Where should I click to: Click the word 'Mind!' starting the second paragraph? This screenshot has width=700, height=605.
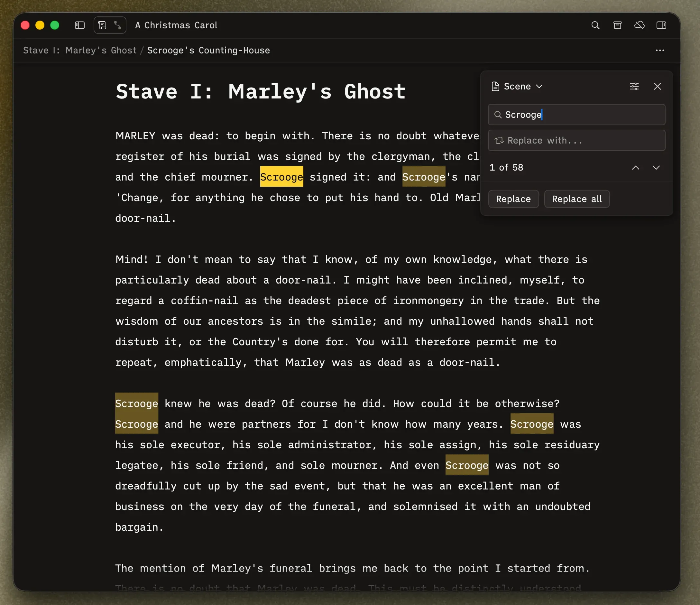132,260
